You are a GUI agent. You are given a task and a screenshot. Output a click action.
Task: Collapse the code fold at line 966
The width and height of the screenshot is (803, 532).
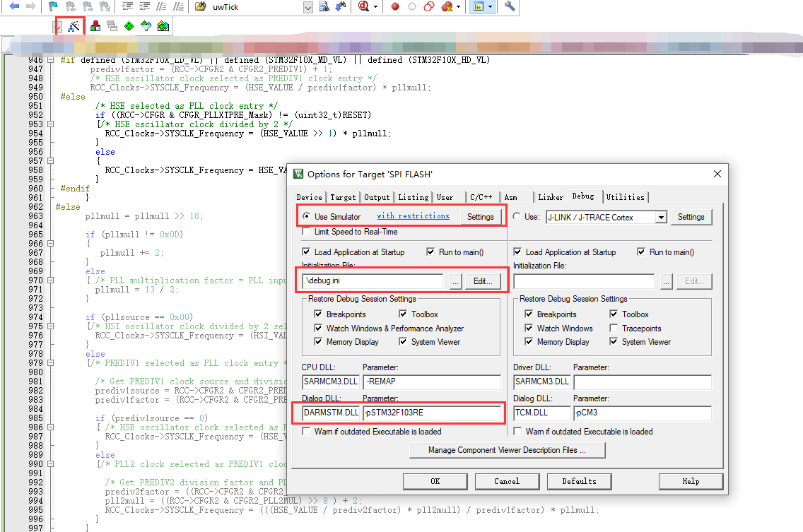coord(50,244)
